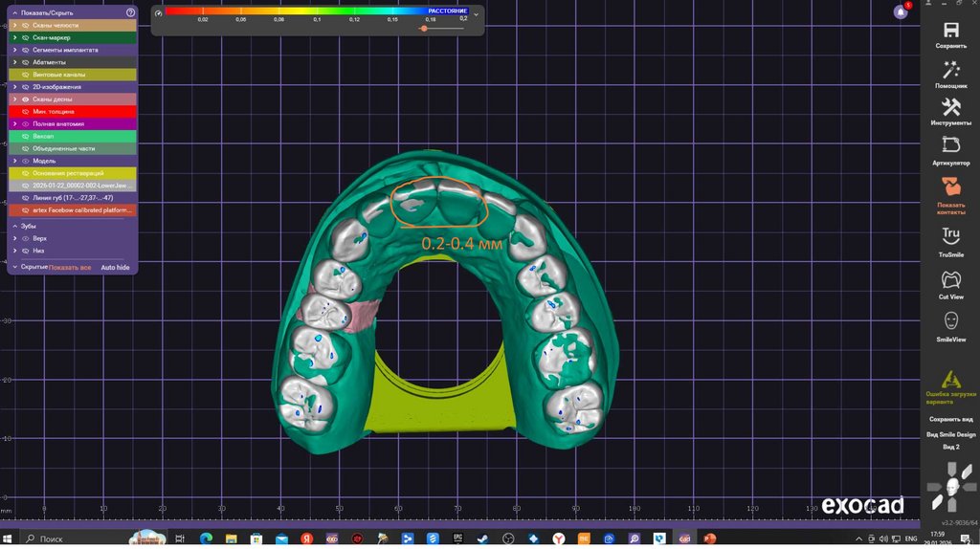980x549 pixels.
Task: Click the gauge icon on distance color bar
Action: [x=159, y=13]
